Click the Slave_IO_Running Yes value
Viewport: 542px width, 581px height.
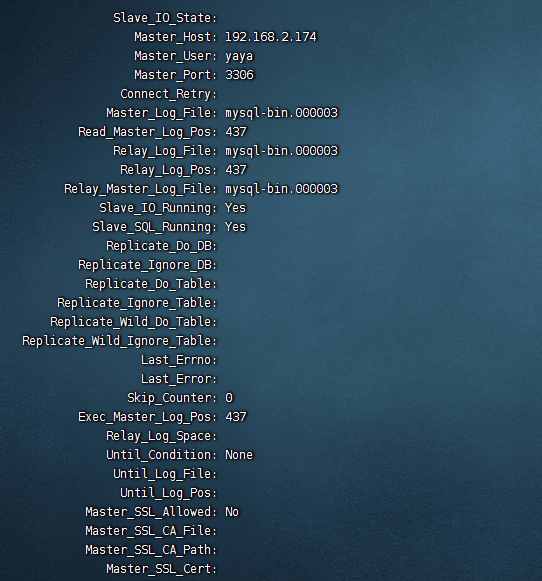235,208
